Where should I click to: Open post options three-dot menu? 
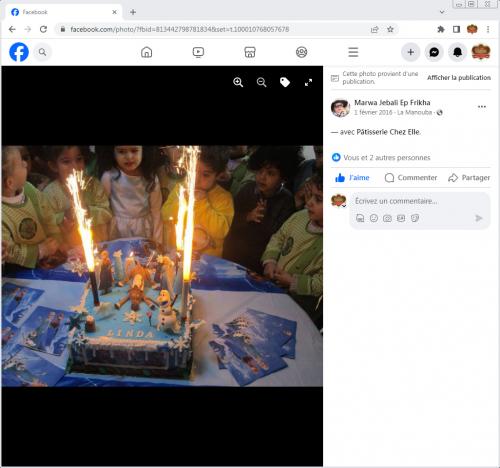(x=482, y=107)
